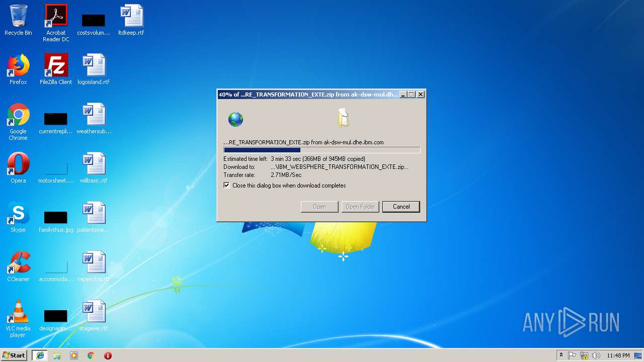Open patientsme... rtf document
Viewport: 644px width, 362px height.
tap(94, 217)
